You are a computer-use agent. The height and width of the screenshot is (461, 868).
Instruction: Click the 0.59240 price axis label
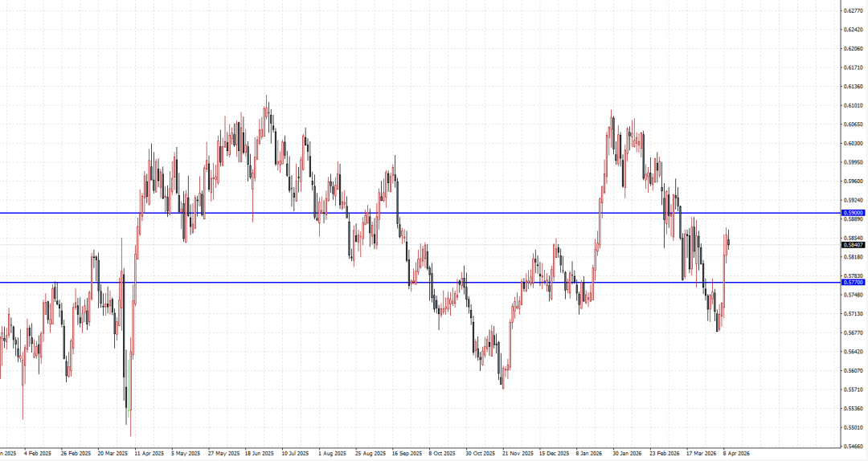tap(854, 200)
